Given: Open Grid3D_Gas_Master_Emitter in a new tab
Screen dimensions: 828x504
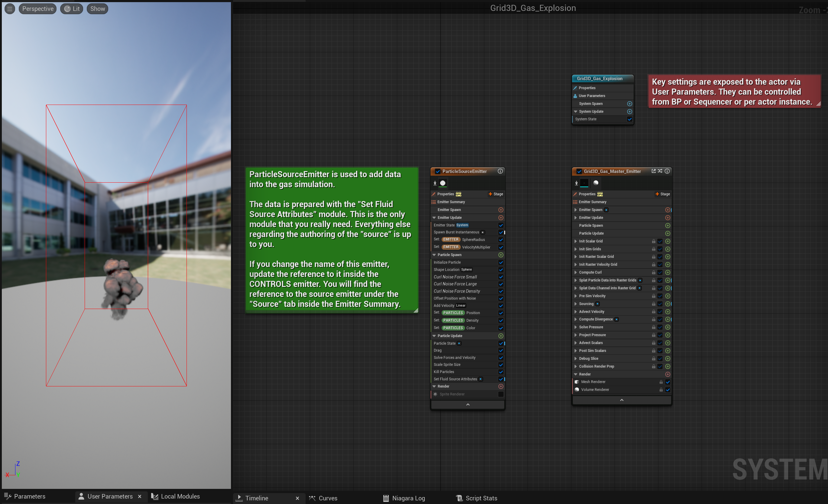Looking at the screenshot, I should (653, 171).
